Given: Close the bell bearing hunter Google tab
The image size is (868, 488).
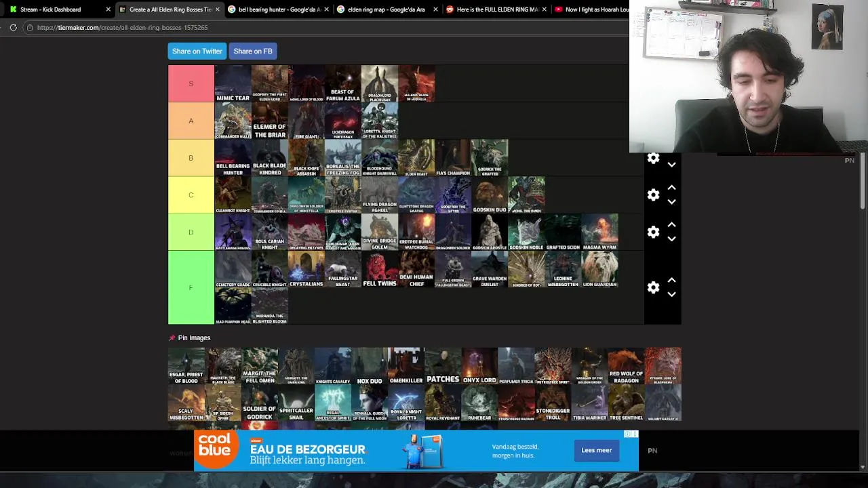Looking at the screenshot, I should (326, 9).
